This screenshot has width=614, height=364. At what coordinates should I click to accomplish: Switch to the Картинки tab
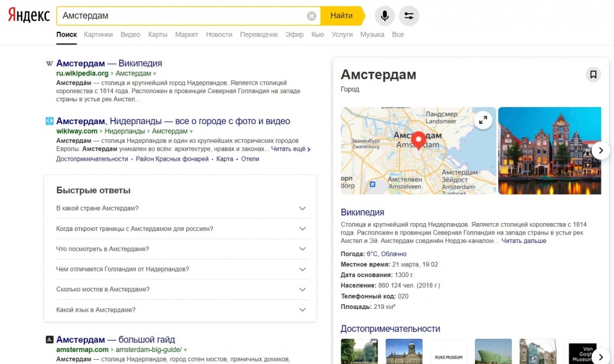point(98,35)
